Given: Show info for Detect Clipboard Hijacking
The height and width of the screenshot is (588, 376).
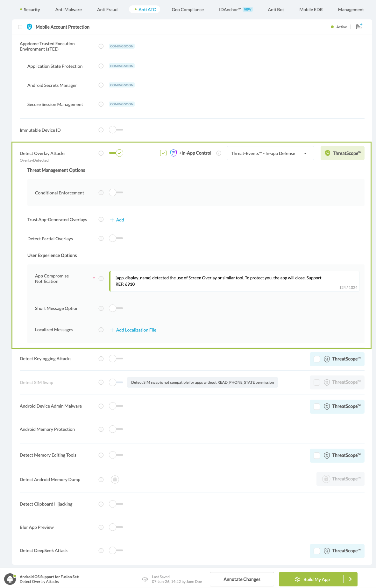Looking at the screenshot, I should 101,504.
